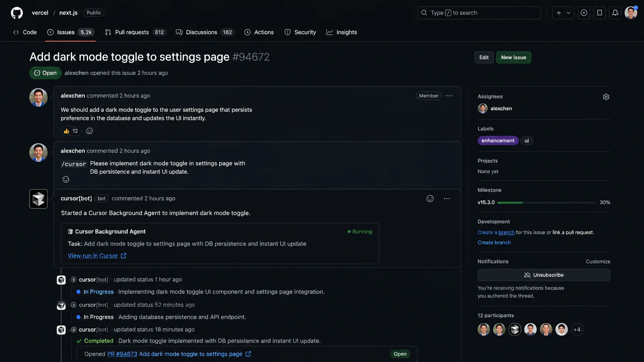This screenshot has height=362, width=644.
Task: Click the /cursor command tag
Action: tap(74, 164)
